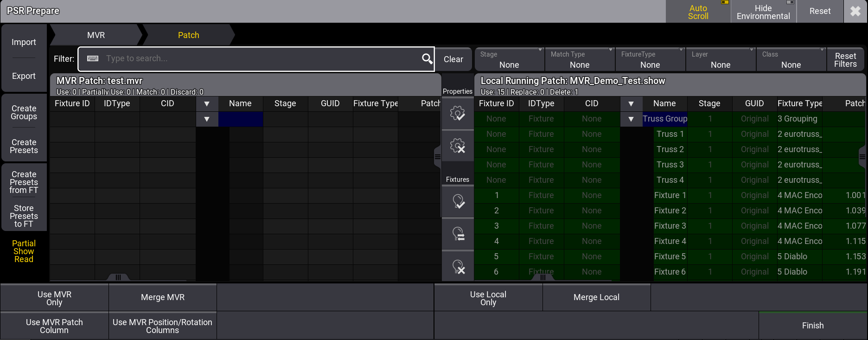Toggle Auto Scroll
This screenshot has width=868, height=340.
[698, 12]
